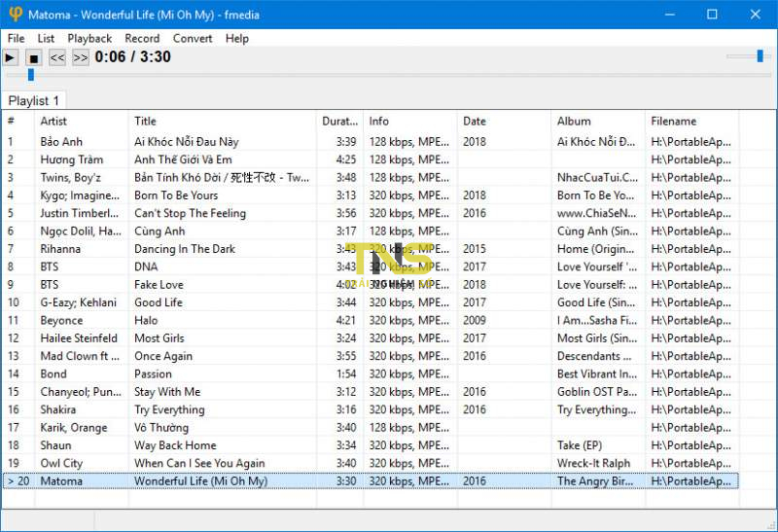Open the List menu
Viewport: 778px width, 532px height.
(46, 38)
